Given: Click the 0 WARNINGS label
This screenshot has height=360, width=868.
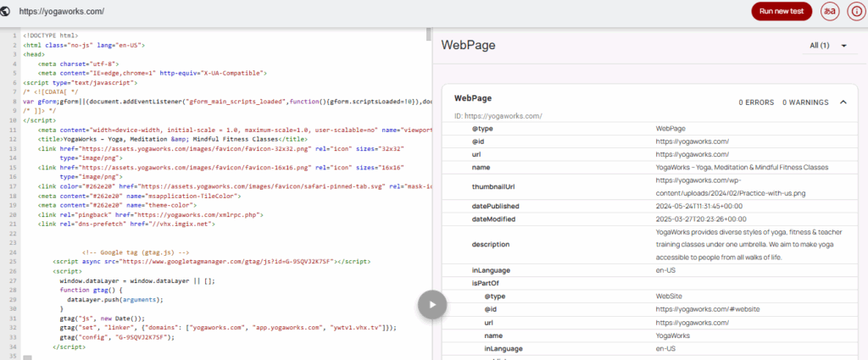Looking at the screenshot, I should coord(805,102).
